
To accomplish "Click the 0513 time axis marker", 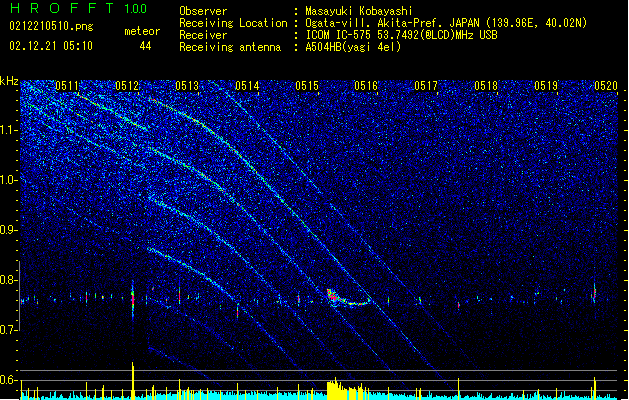I will [187, 86].
